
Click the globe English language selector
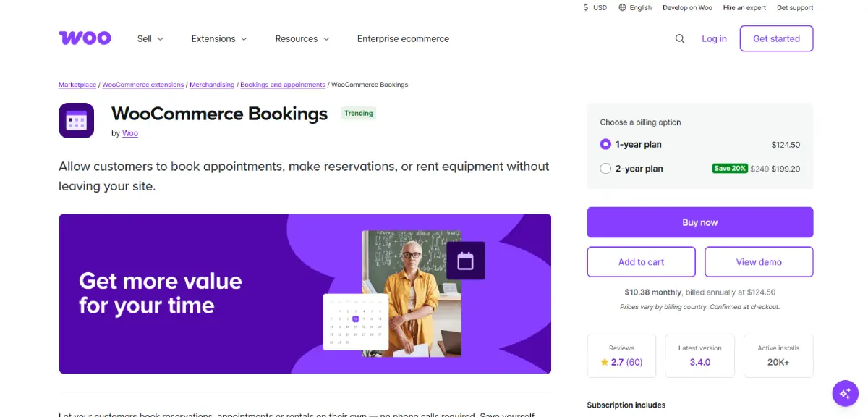(x=635, y=8)
